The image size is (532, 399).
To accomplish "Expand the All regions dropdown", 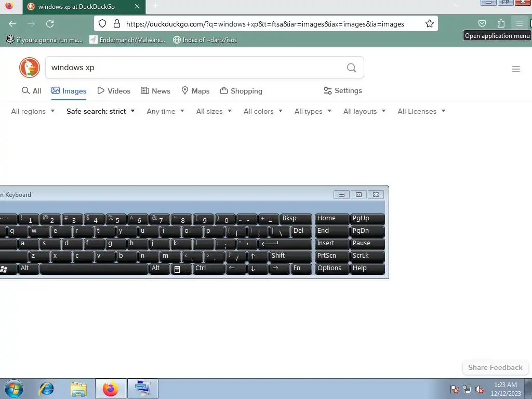I will point(33,111).
